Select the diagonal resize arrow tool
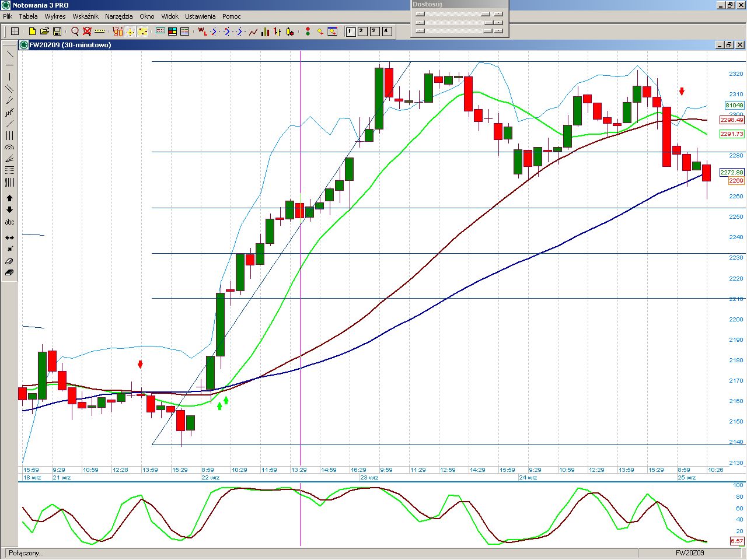The width and height of the screenshot is (747, 560). 9,249
